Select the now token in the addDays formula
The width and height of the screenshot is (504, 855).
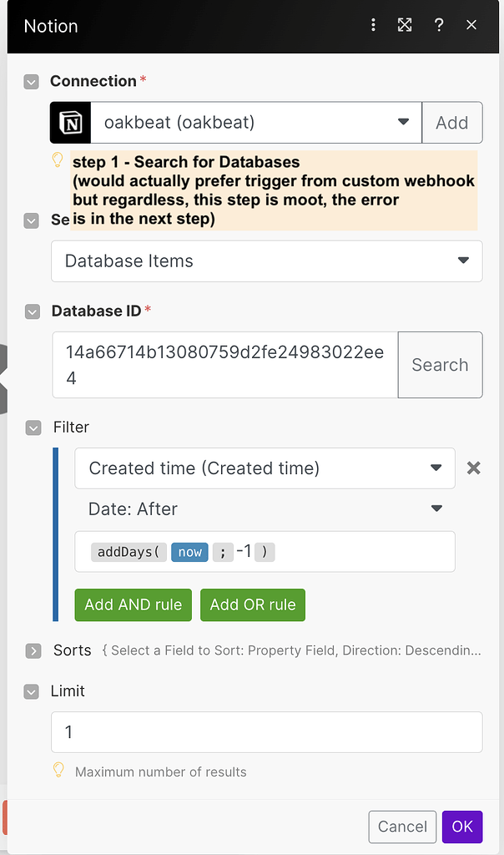[189, 552]
